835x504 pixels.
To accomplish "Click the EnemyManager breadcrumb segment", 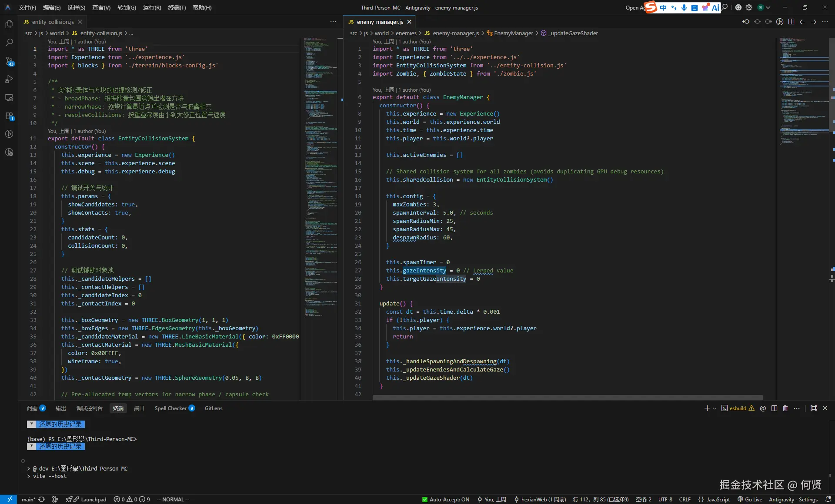I will (x=513, y=33).
